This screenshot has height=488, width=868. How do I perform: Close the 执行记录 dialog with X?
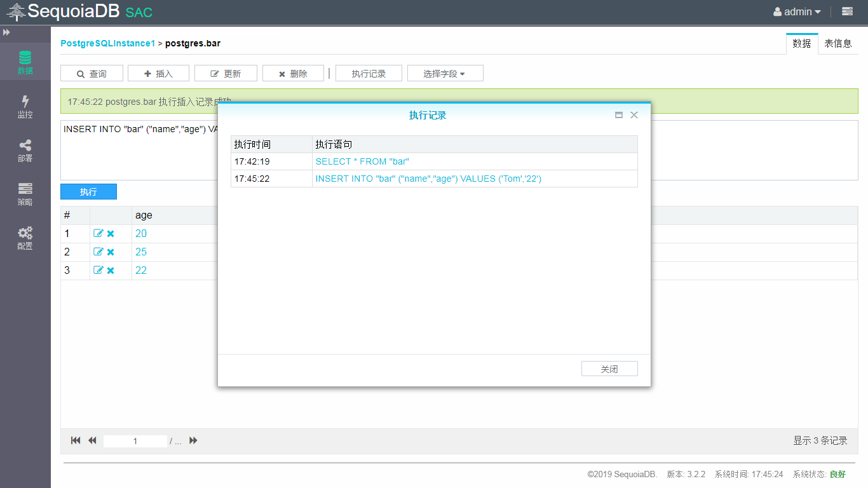(x=634, y=115)
